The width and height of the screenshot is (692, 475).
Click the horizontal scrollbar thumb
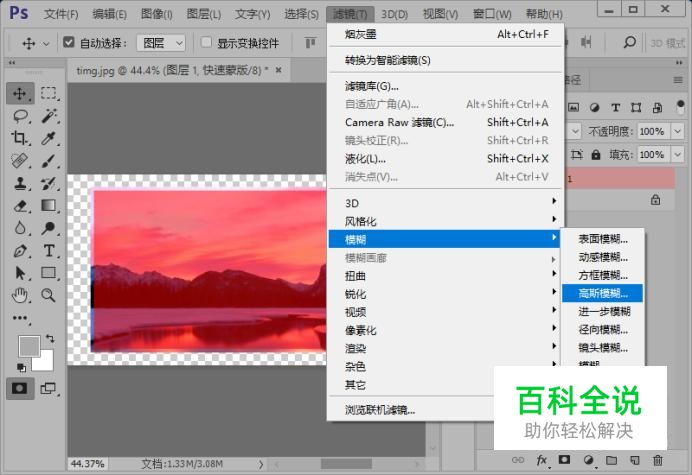[x=346, y=464]
